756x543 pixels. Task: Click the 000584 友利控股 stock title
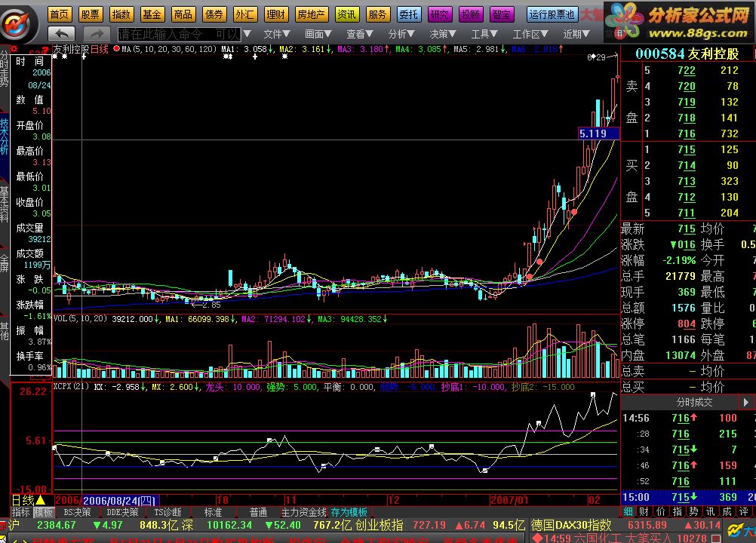pyautogui.click(x=687, y=54)
